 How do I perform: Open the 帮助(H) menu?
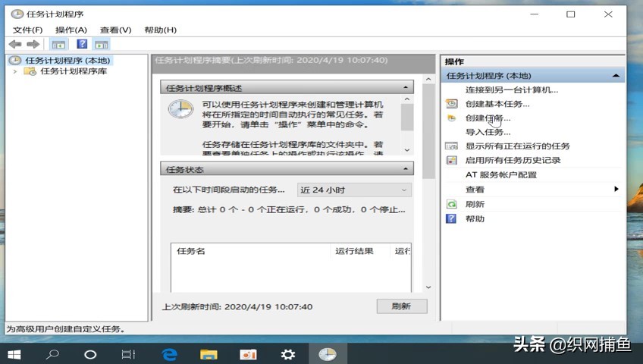tap(160, 30)
